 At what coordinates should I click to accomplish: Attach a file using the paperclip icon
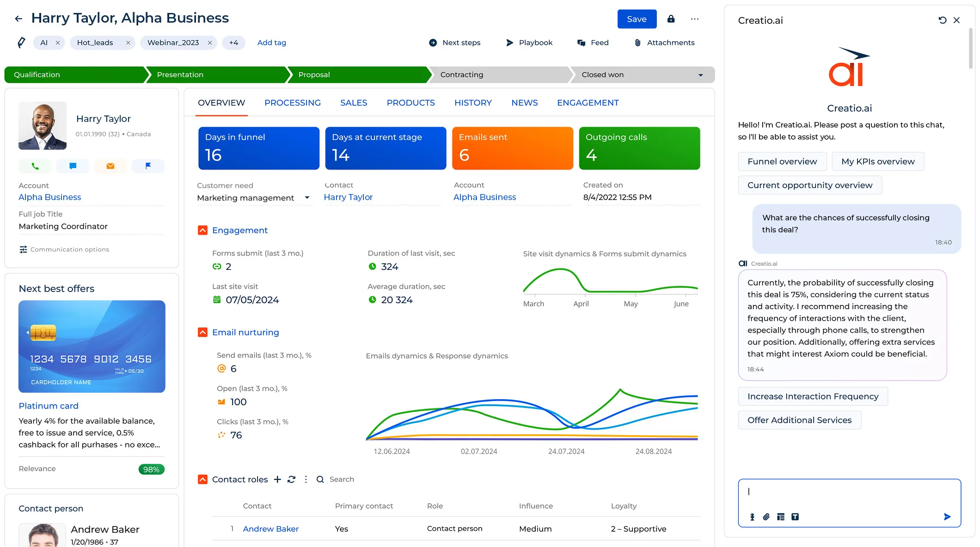[x=766, y=517]
